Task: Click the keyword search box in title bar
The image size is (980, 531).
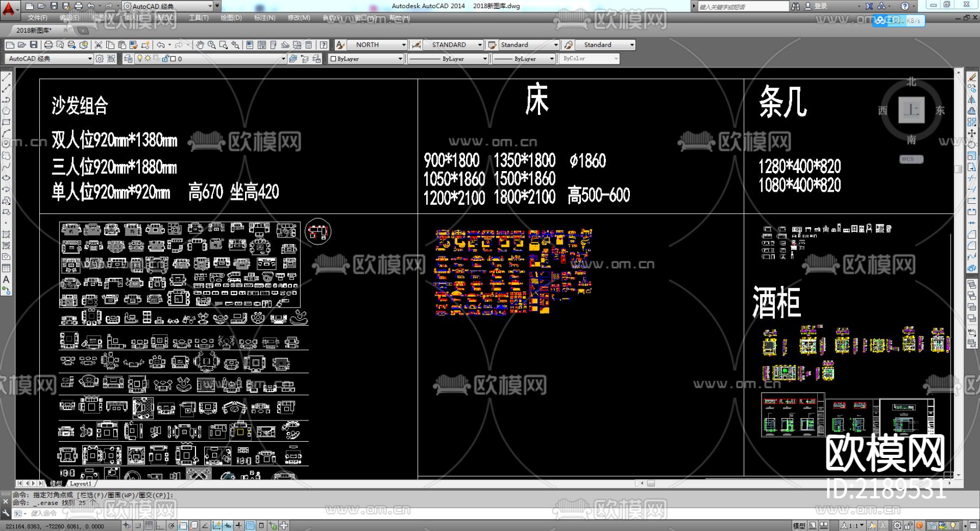Action: coord(743,7)
